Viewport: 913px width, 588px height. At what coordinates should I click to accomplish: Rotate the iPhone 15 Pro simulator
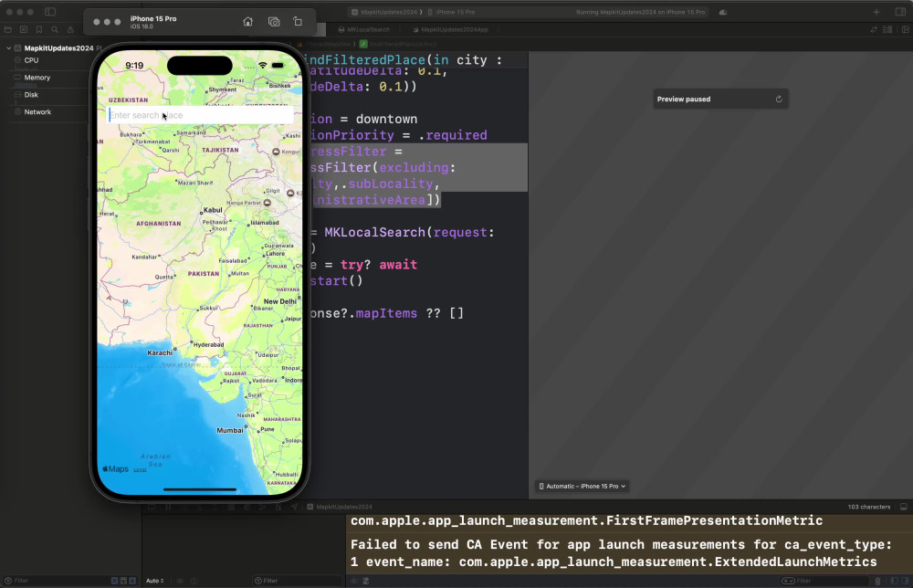pyautogui.click(x=298, y=22)
